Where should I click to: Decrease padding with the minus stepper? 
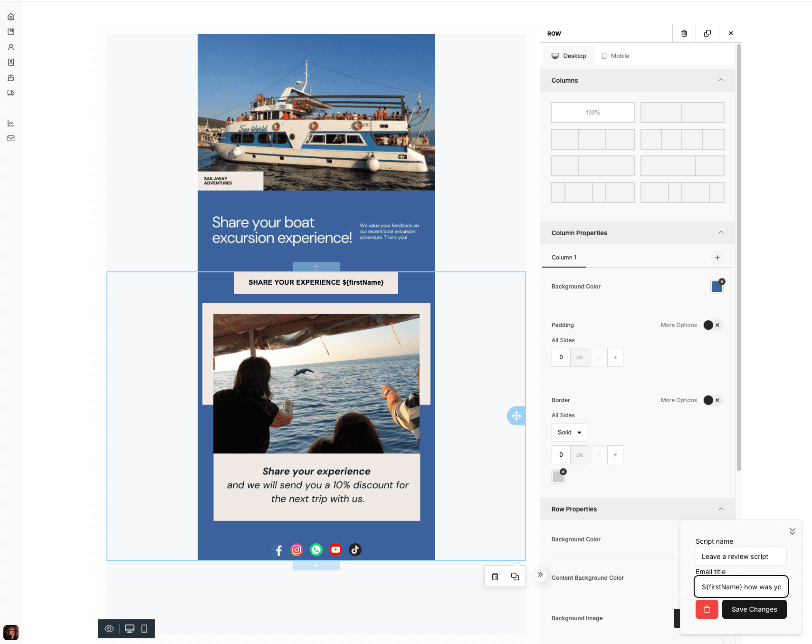[599, 357]
